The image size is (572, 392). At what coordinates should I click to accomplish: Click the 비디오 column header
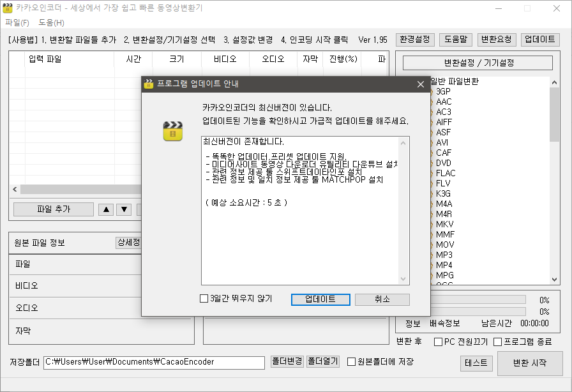pos(225,59)
